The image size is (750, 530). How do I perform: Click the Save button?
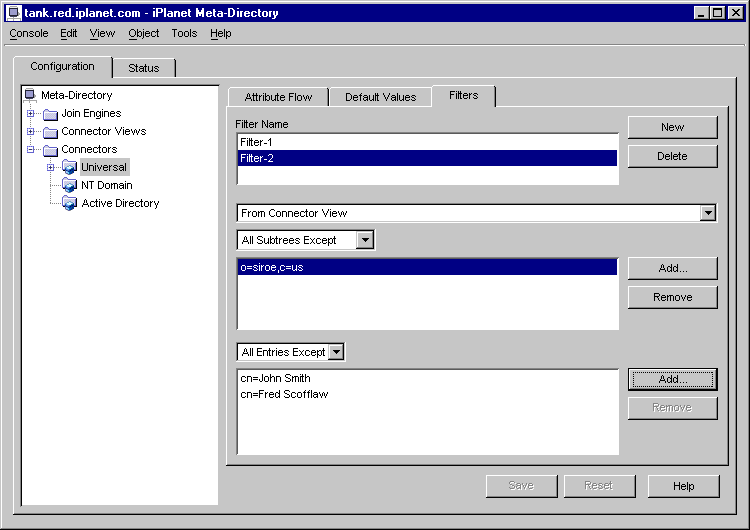click(521, 486)
